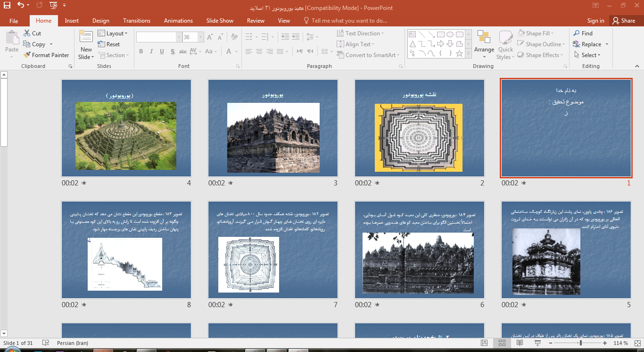Click the Sign in link
The height and width of the screenshot is (352, 644).
click(x=595, y=21)
